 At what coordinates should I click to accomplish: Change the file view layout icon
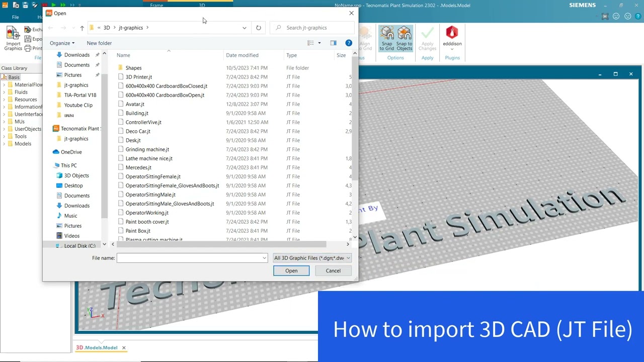(x=310, y=43)
